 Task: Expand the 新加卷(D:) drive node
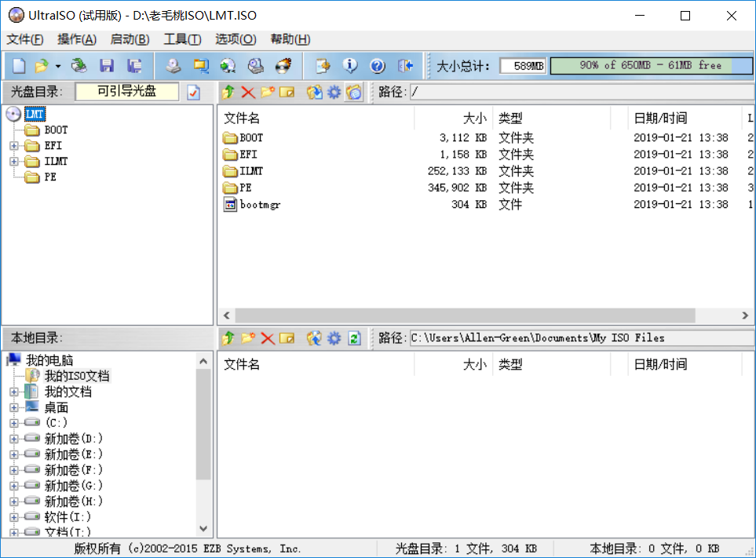(x=14, y=439)
